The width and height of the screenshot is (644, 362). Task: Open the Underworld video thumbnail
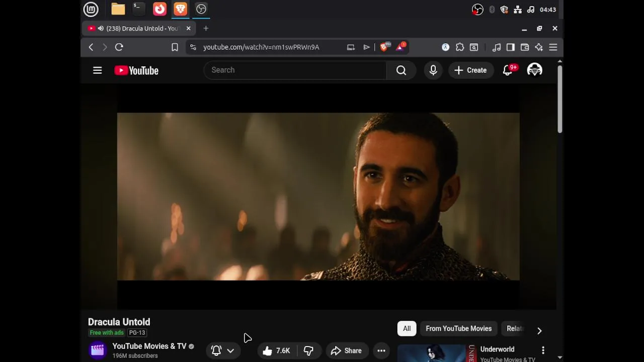click(436, 353)
